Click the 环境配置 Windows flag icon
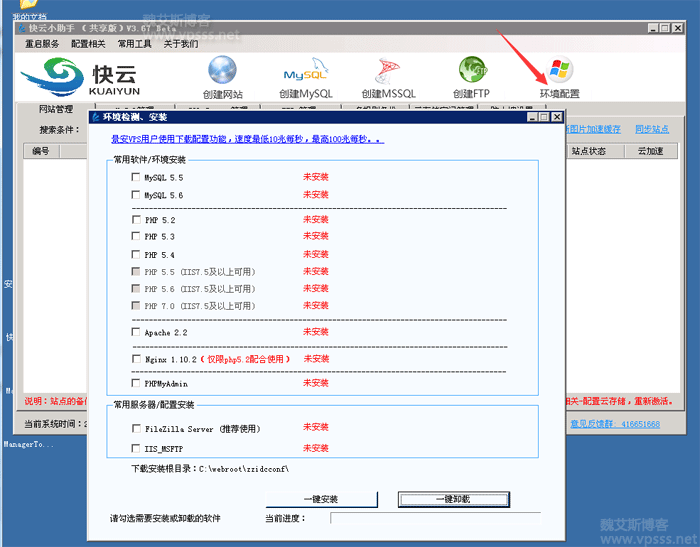Viewport: 700px width, 547px height. [x=559, y=72]
